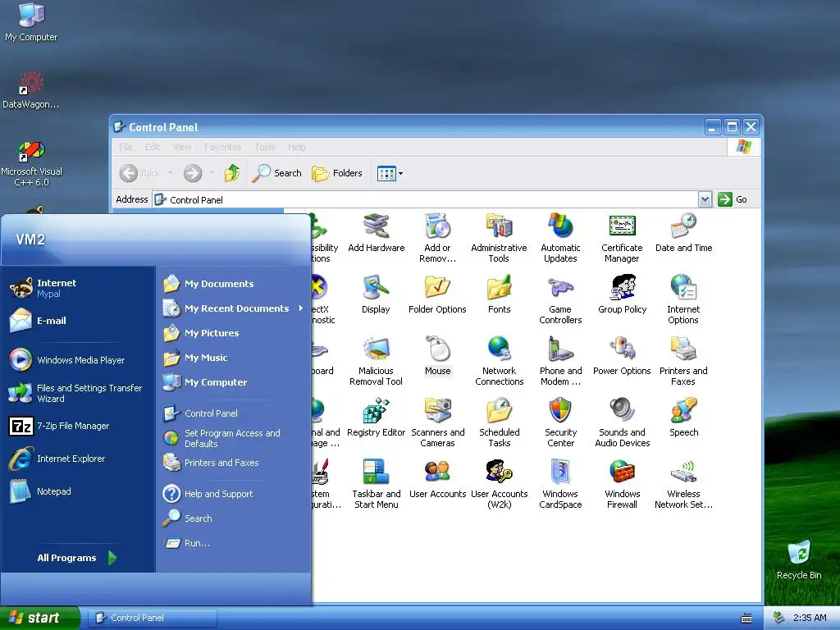Launch Windows Media Player
Screen dimensions: 840x630
(67, 360)
